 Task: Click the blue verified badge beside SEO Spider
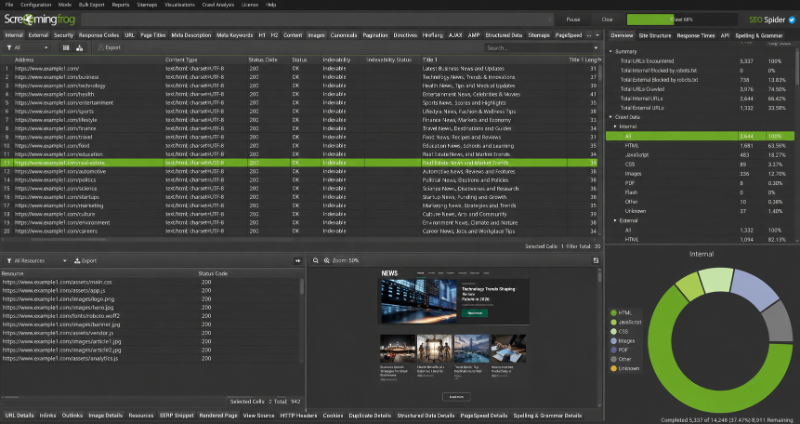(x=792, y=20)
